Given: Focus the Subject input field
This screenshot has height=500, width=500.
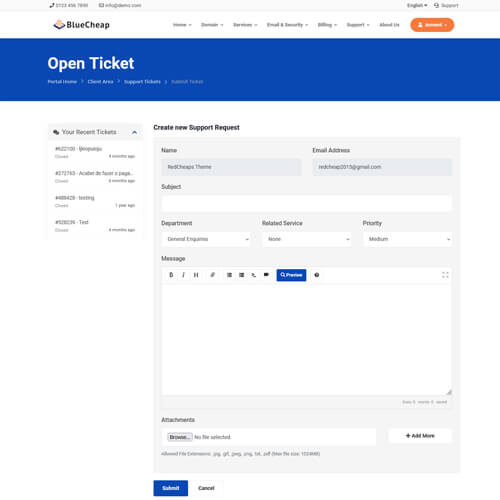Looking at the screenshot, I should (x=307, y=203).
